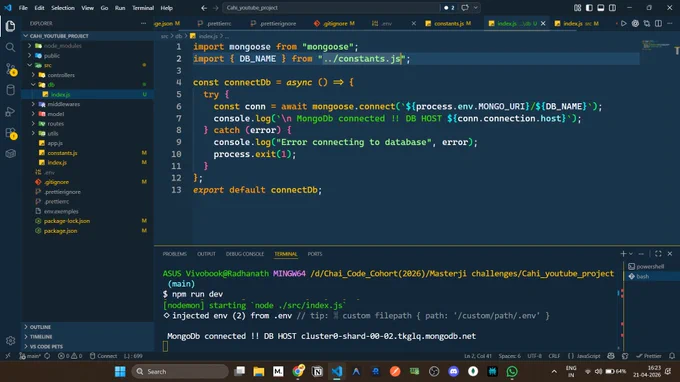Viewport: 680px width, 382px height.
Task: Click the command center search box
Action: point(331,8)
